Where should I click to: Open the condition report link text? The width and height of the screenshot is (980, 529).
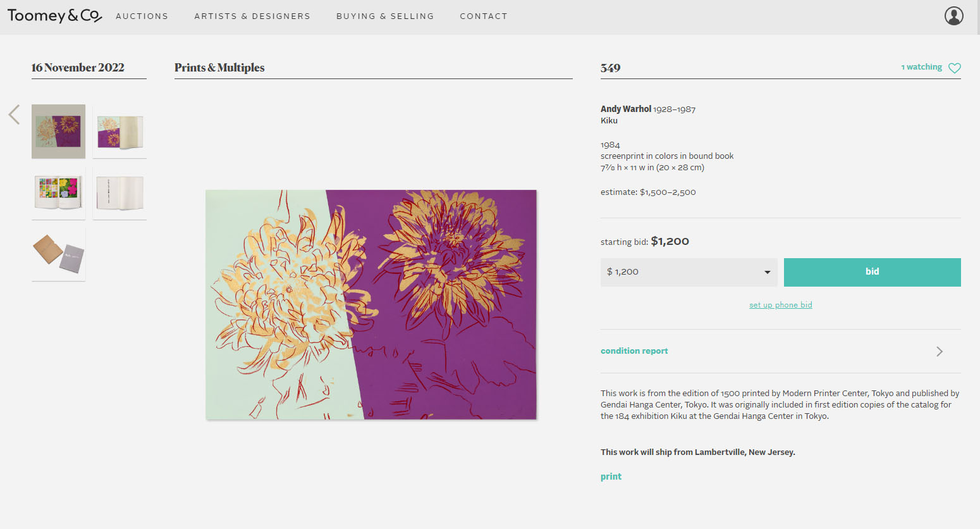click(x=634, y=351)
